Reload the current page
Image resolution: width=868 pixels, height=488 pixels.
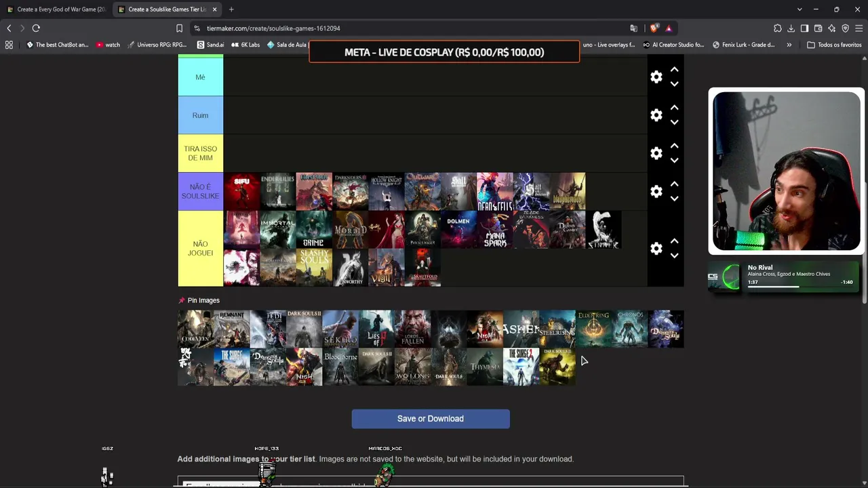[x=36, y=28]
